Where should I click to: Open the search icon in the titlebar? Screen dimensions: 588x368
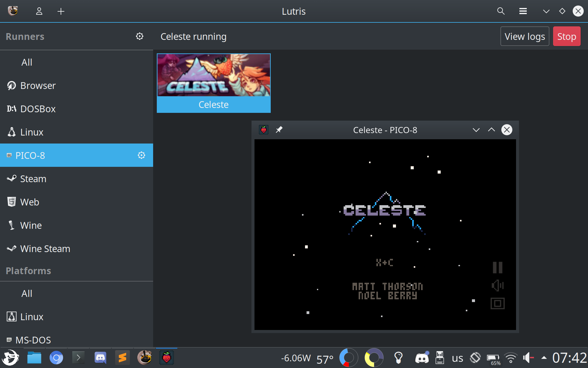[x=500, y=11]
